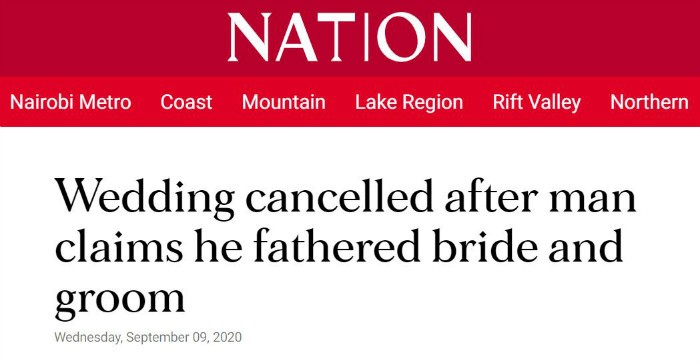Click "Wednesday" in the publication date
Viewport: 700px width, 364px height.
tap(88, 337)
